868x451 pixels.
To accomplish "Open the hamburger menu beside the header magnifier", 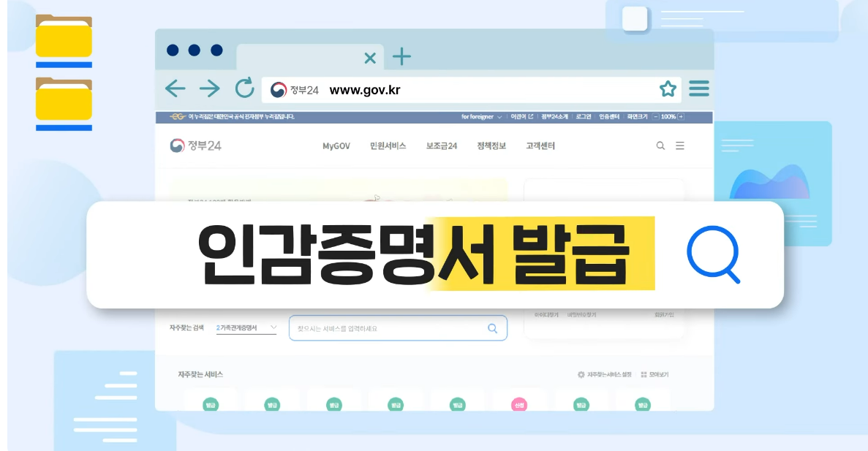I will coord(679,145).
